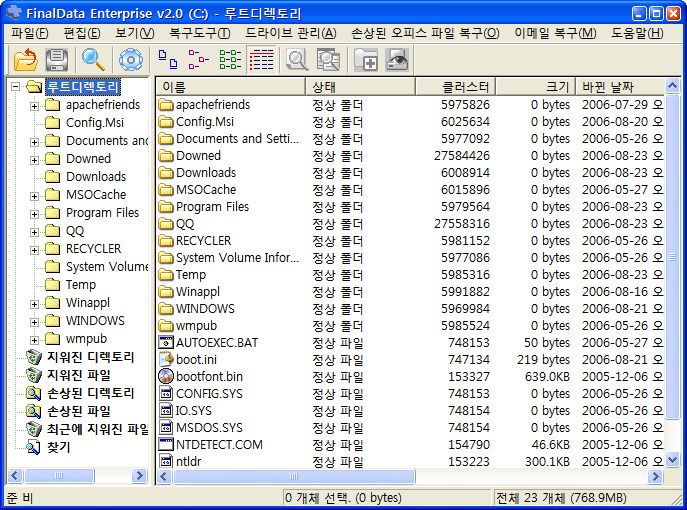The height and width of the screenshot is (510, 687).
Task: Click the Save floppy disk icon
Action: pyautogui.click(x=57, y=60)
